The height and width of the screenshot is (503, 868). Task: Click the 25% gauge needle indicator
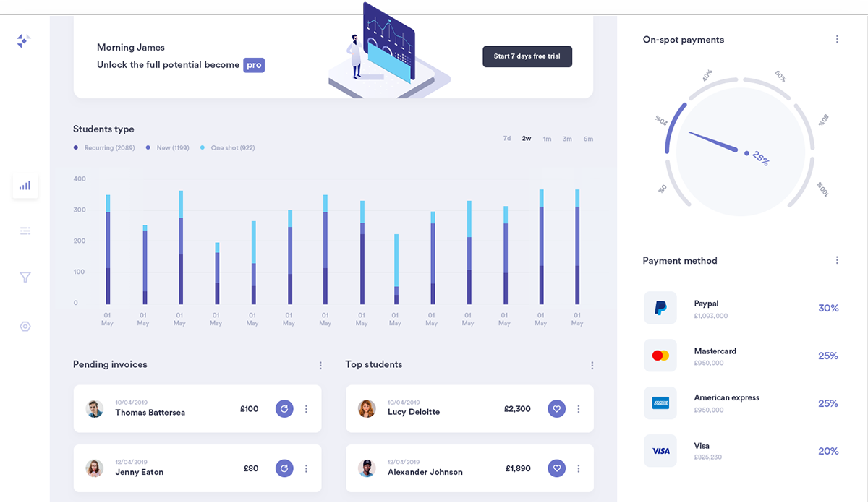coord(746,153)
